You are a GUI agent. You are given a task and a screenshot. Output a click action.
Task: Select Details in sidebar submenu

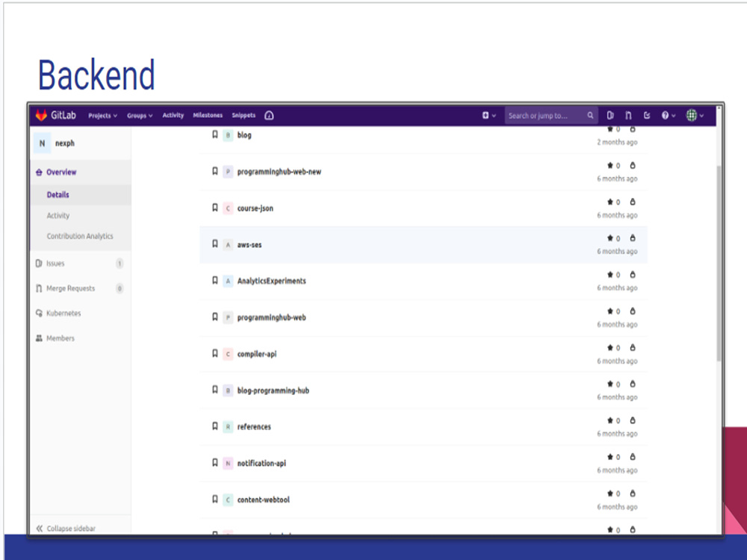(58, 195)
